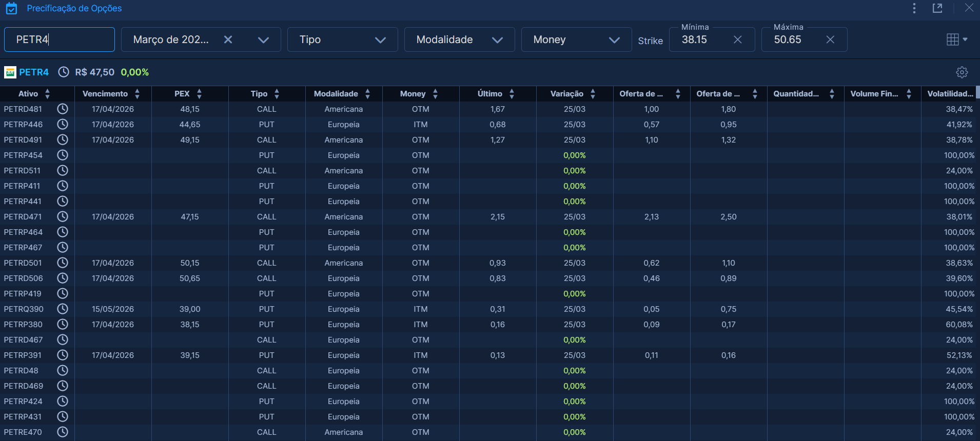Click the calendar icon in title bar
The width and height of the screenshot is (980, 441).
click(11, 9)
